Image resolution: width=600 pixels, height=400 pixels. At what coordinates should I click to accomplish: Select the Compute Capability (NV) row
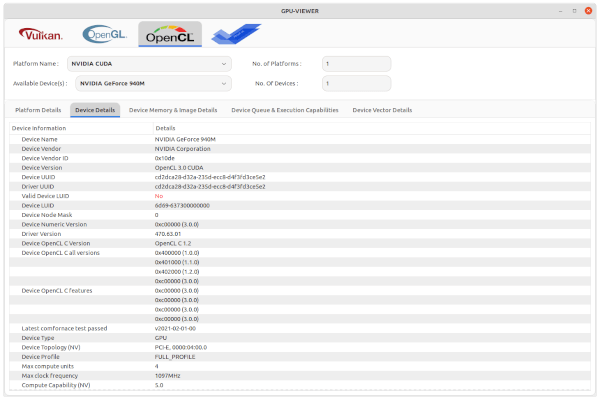pyautogui.click(x=300, y=385)
